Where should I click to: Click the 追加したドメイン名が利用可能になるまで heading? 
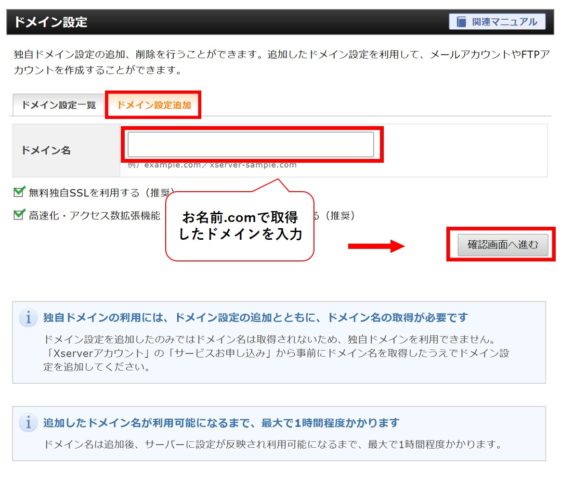tap(221, 422)
